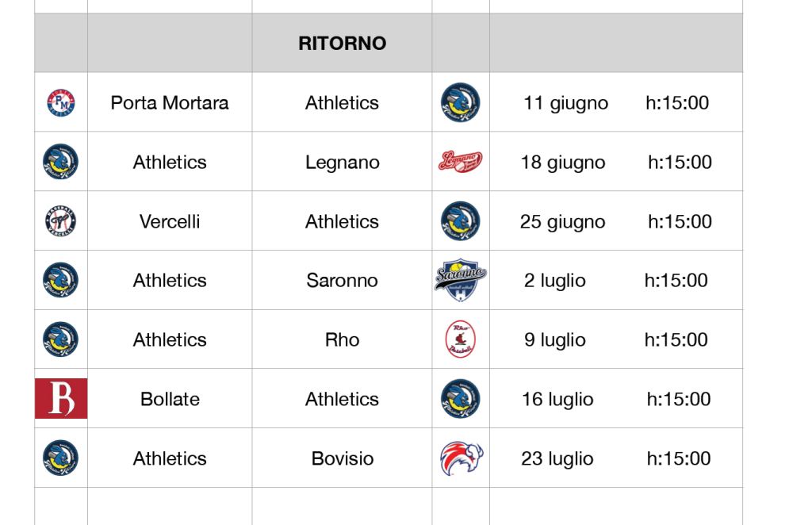Select the 9 luglio date text

tap(555, 340)
